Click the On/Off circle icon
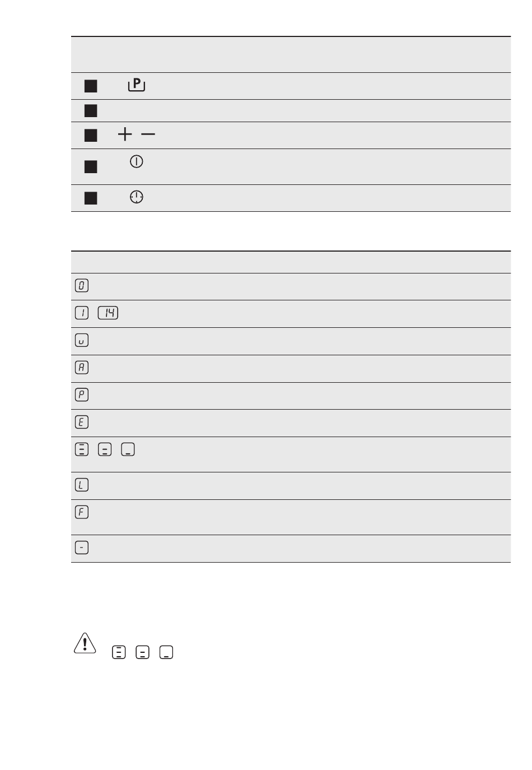 coord(137,162)
